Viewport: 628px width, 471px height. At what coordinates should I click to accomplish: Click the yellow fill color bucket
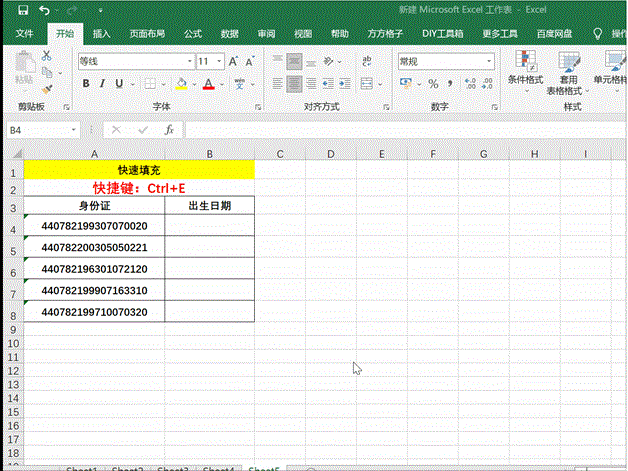(181, 84)
